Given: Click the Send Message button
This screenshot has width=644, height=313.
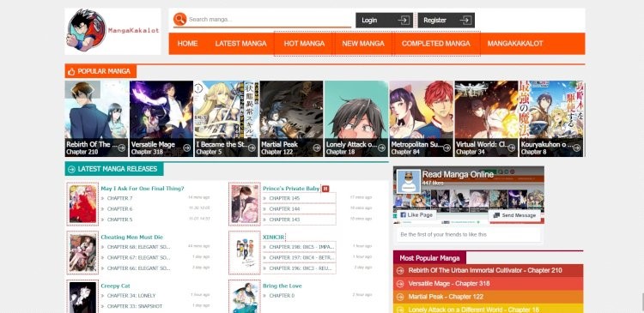Looking at the screenshot, I should [514, 215].
